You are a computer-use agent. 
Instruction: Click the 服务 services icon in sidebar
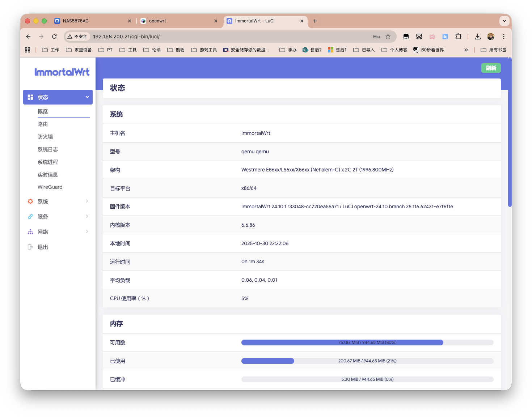tap(30, 217)
